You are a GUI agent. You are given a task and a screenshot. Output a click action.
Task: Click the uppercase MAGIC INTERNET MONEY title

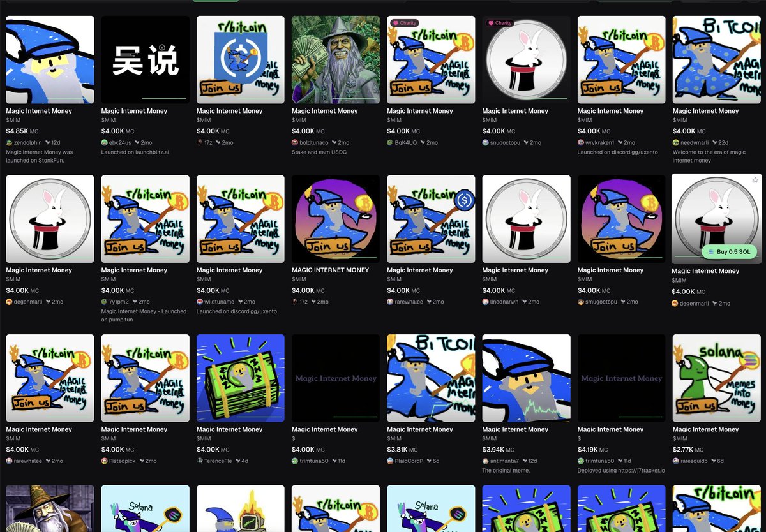point(331,270)
